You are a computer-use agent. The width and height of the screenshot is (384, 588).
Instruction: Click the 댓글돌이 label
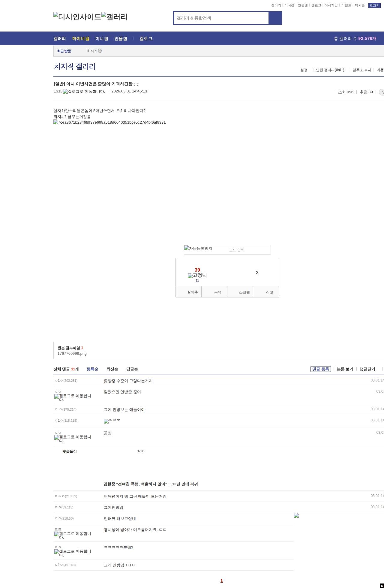70,451
